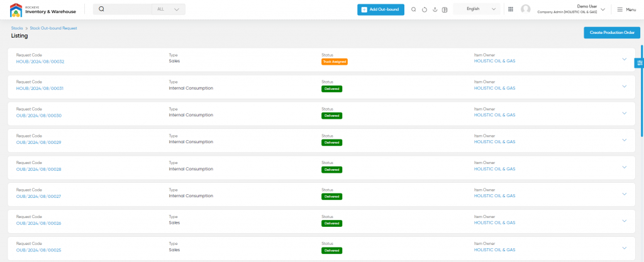Go to Stocks breadcrumb
This screenshot has height=262, width=644.
pos(17,28)
